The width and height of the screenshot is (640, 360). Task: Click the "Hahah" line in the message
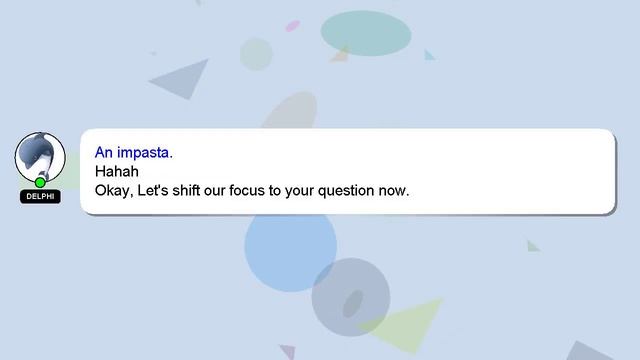coord(117,171)
